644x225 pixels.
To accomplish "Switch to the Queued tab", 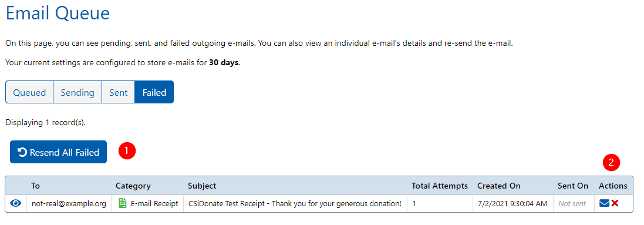I will pyautogui.click(x=29, y=92).
